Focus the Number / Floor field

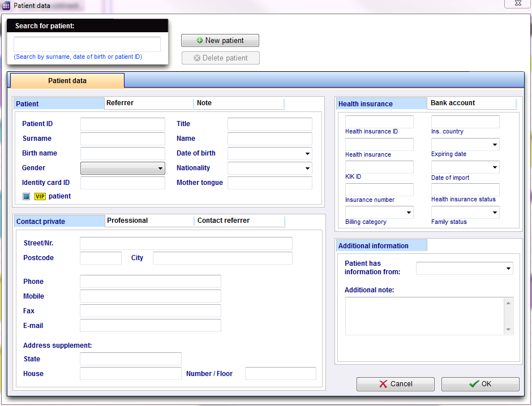pos(281,373)
